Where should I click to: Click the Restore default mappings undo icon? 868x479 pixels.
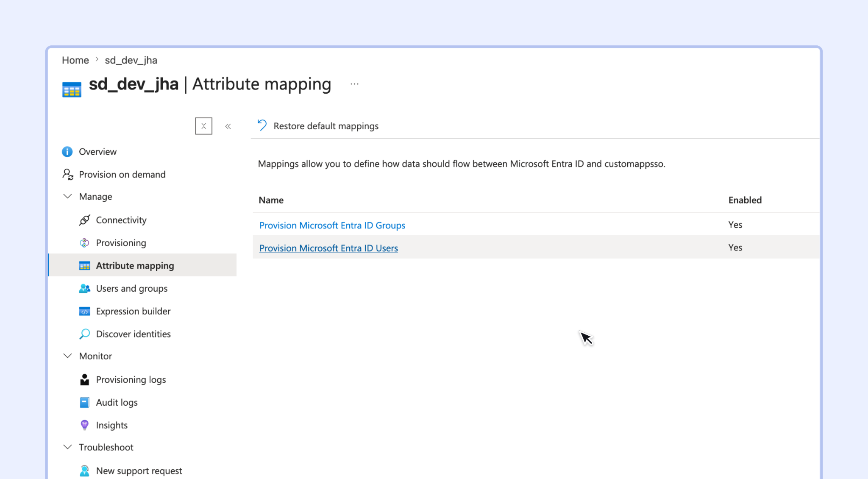(262, 125)
